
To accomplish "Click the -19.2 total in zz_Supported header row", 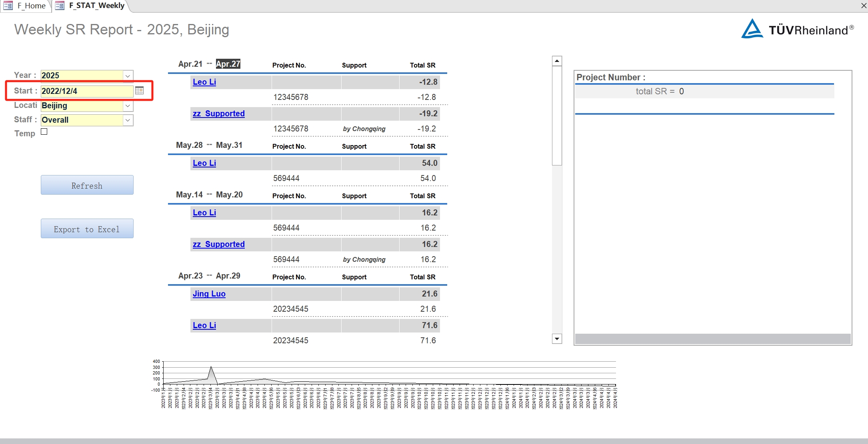I will tap(428, 113).
